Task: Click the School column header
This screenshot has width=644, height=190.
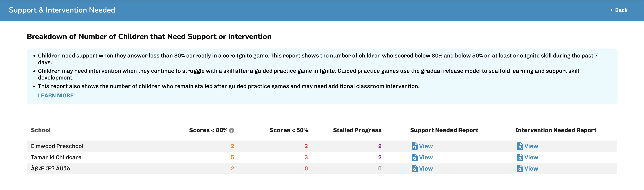Action: [x=41, y=130]
